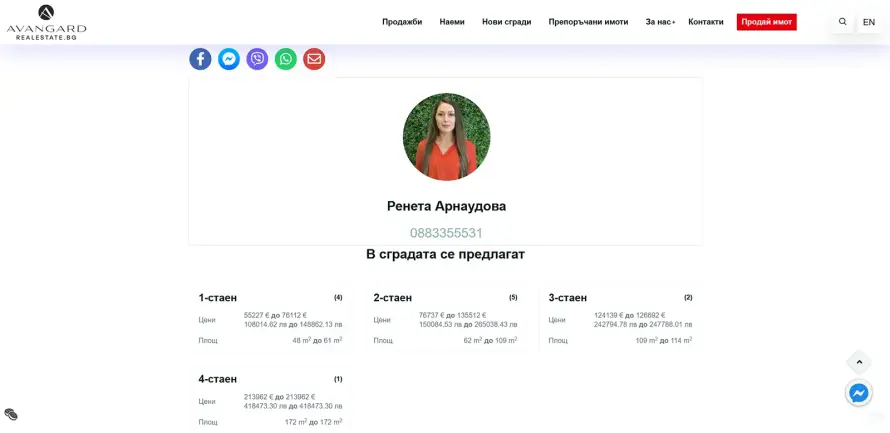Open Нови сгради menu item
The image size is (890, 433).
[506, 22]
